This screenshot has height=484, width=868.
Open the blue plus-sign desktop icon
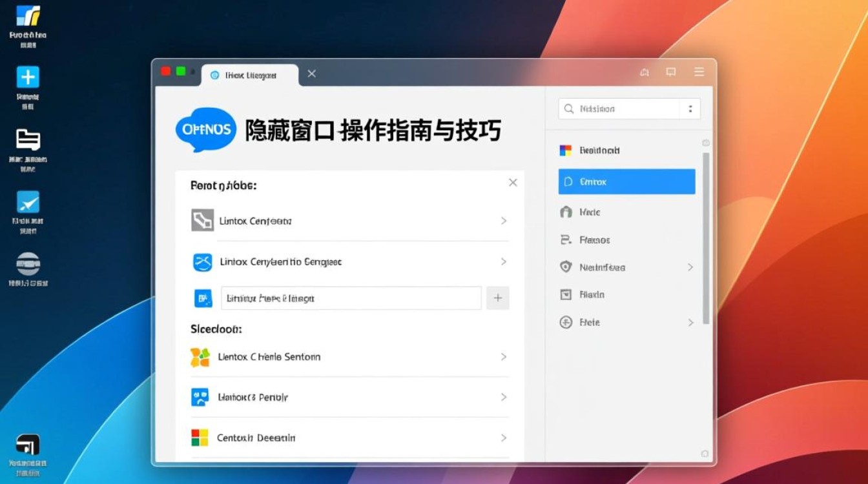(28, 77)
